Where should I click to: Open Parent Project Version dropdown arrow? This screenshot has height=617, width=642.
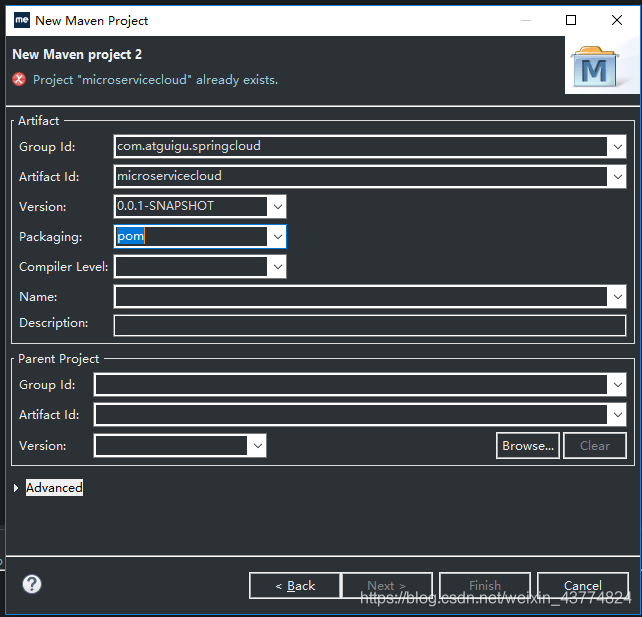point(258,445)
